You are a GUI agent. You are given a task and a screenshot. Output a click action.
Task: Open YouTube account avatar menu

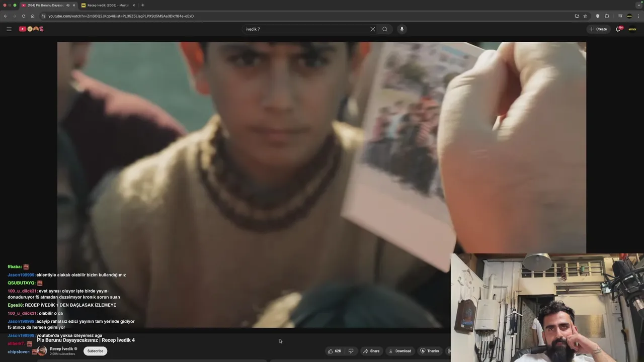632,29
